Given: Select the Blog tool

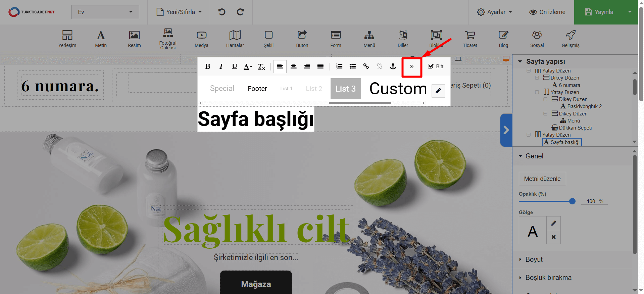Looking at the screenshot, I should tap(503, 39).
